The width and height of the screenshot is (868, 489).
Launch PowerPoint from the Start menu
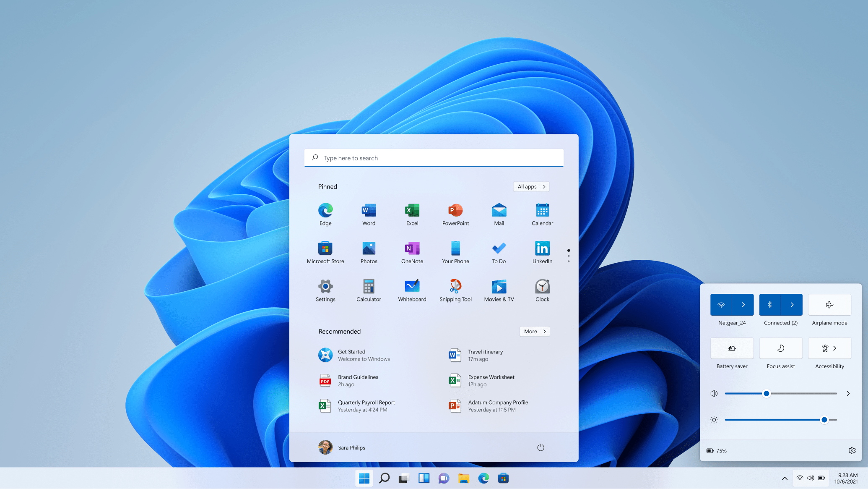pos(455,214)
